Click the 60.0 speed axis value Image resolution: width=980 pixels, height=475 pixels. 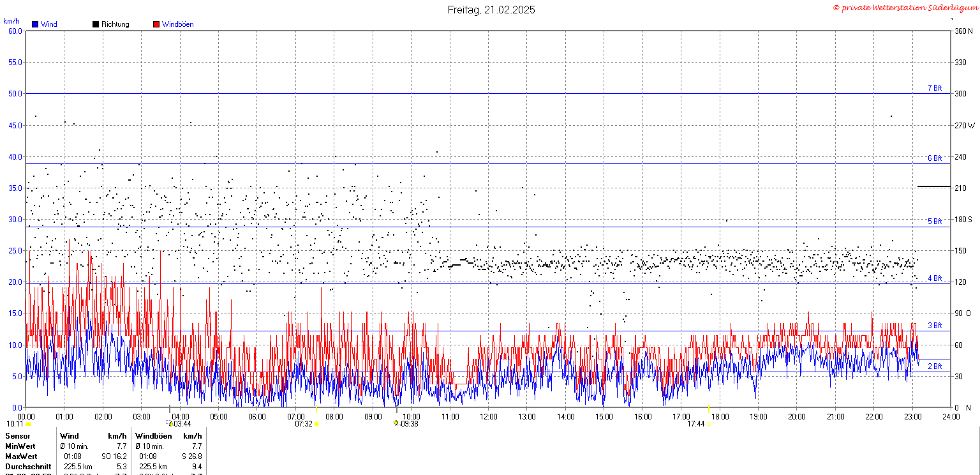pos(15,31)
